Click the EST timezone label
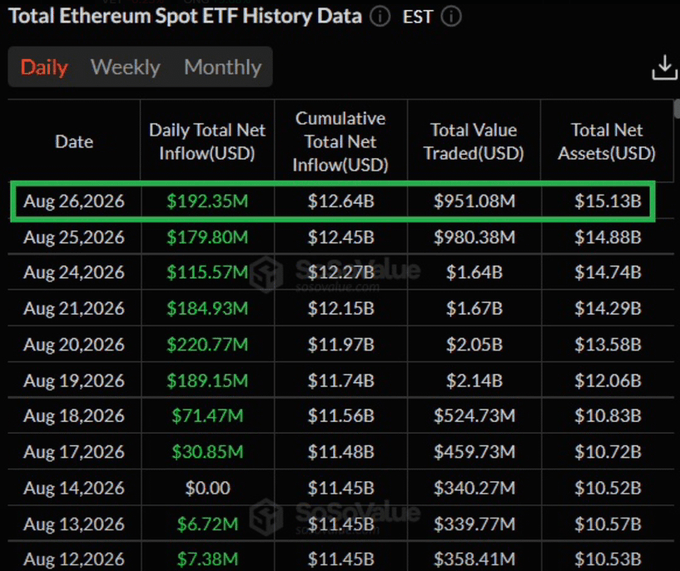Screen dimensions: 680x571 (x=417, y=17)
